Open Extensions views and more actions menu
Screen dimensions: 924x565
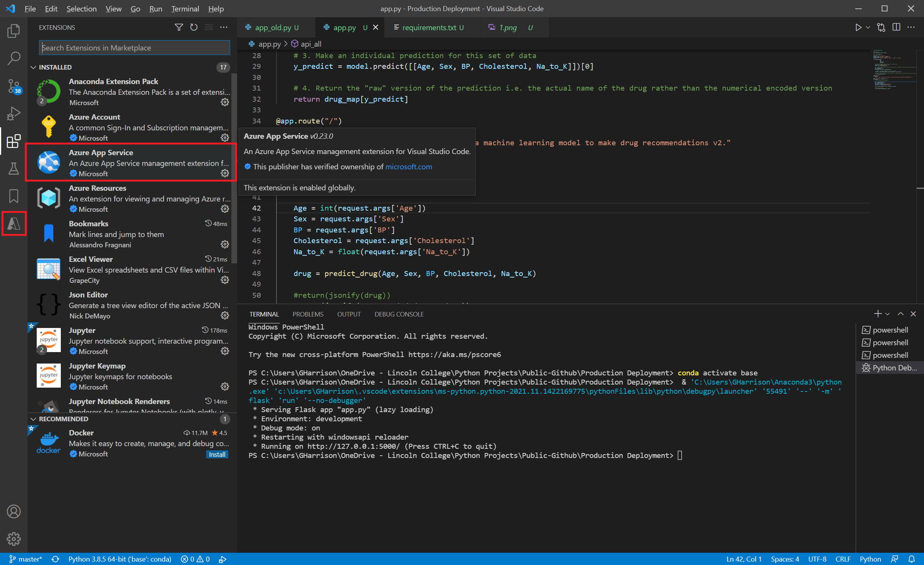pyautogui.click(x=224, y=28)
